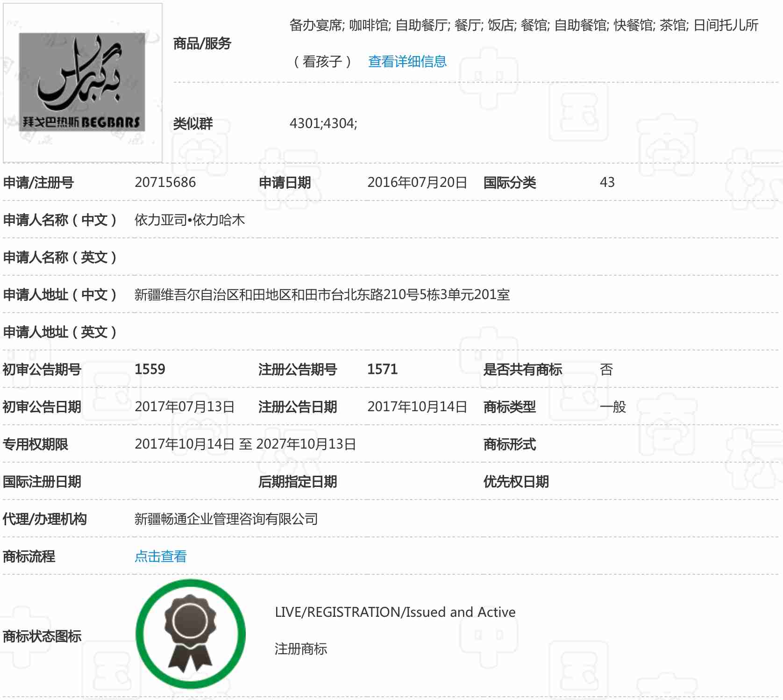Click 点击查看 beside 商标流程
783x700 pixels.
click(160, 556)
